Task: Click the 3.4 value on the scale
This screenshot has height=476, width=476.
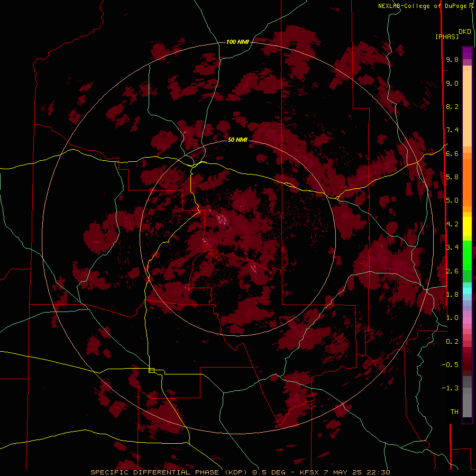Action: coord(452,248)
